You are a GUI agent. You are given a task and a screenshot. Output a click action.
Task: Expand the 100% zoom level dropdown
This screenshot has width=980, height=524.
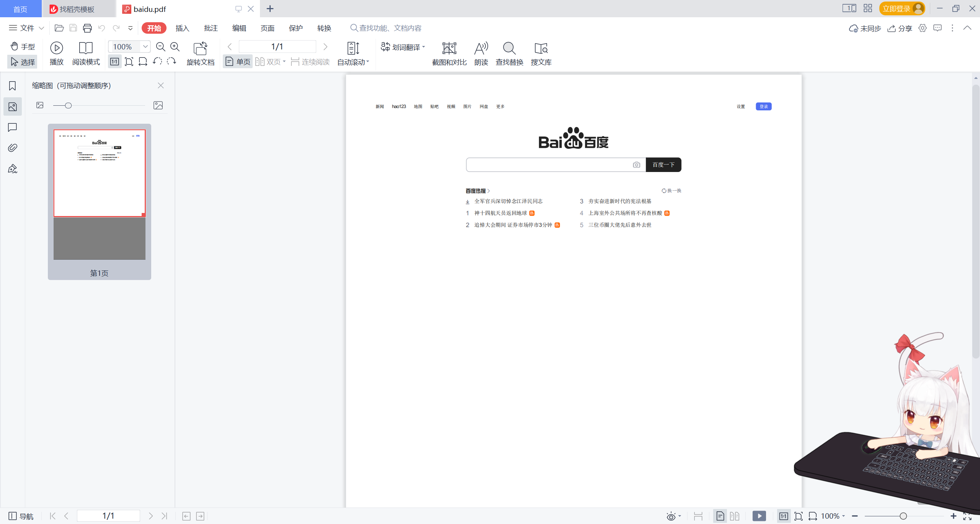145,47
